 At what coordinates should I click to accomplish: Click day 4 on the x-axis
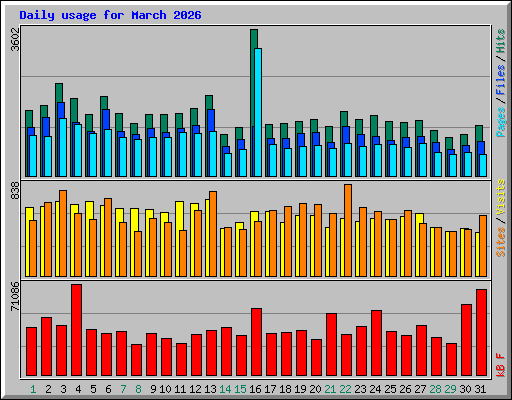[x=78, y=389]
